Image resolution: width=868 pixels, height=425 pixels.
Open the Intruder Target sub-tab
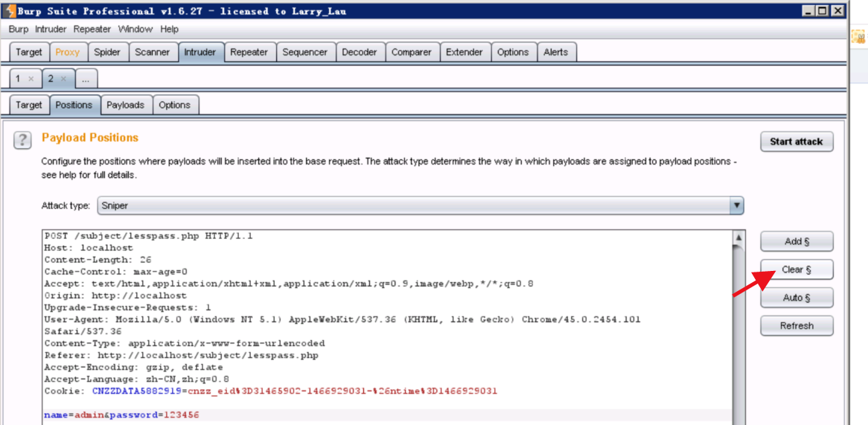tap(29, 105)
